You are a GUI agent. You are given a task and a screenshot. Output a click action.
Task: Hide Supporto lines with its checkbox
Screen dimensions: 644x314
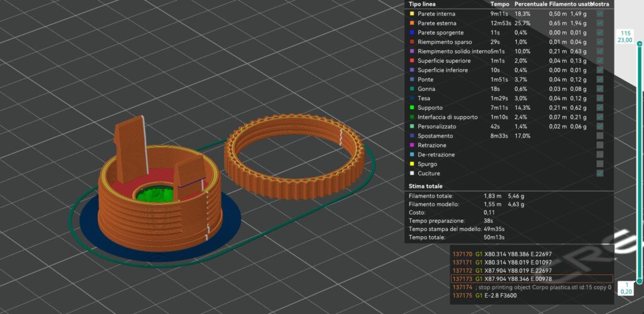[x=599, y=108]
